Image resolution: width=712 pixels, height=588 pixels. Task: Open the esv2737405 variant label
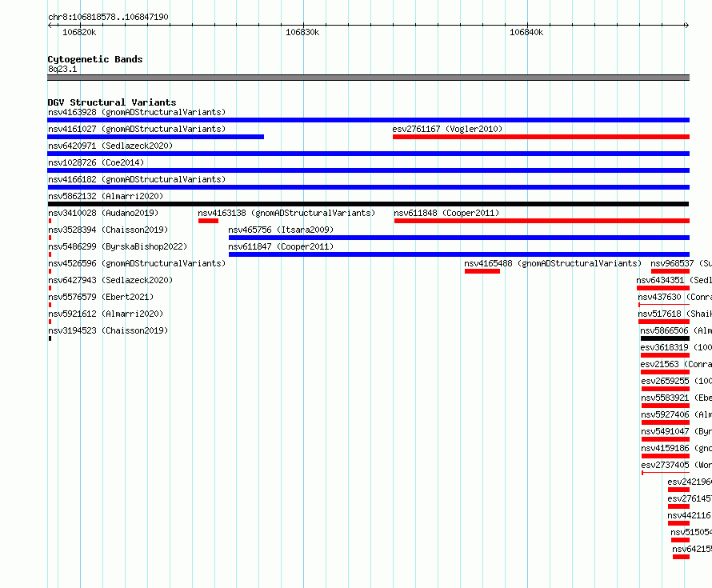pyautogui.click(x=676, y=465)
